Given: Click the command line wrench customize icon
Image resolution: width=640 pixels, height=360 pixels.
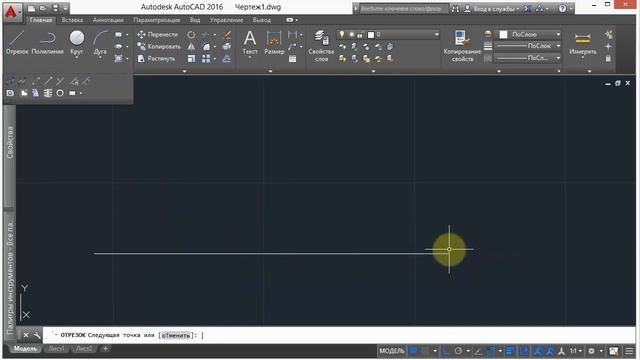Looking at the screenshot, I should tap(37, 336).
